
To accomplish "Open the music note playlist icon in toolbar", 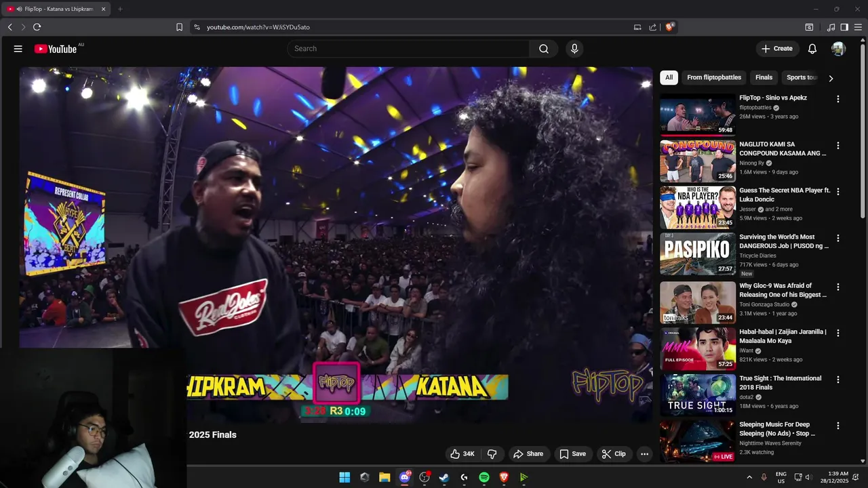I will (x=831, y=27).
